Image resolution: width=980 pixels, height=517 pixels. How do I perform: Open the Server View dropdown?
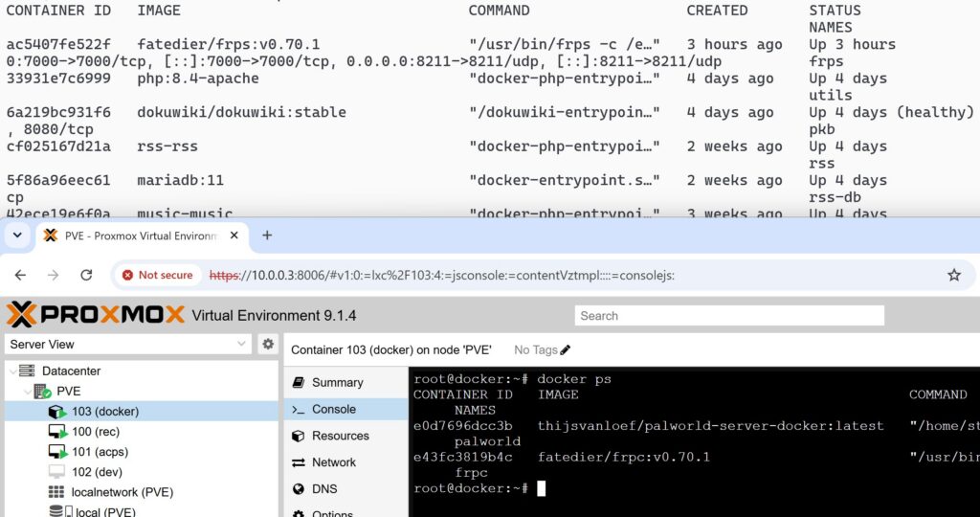point(128,345)
